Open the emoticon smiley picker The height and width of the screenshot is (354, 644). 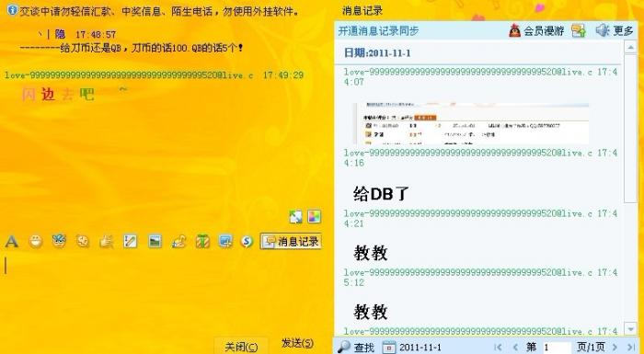36,242
